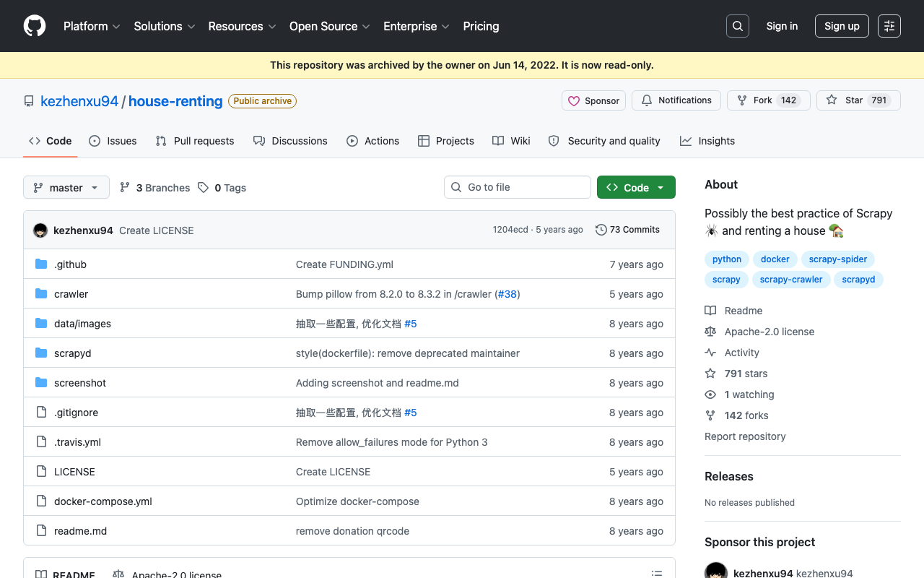Click the search magnifier icon in header
Screen dimensions: 924x578
tap(738, 26)
